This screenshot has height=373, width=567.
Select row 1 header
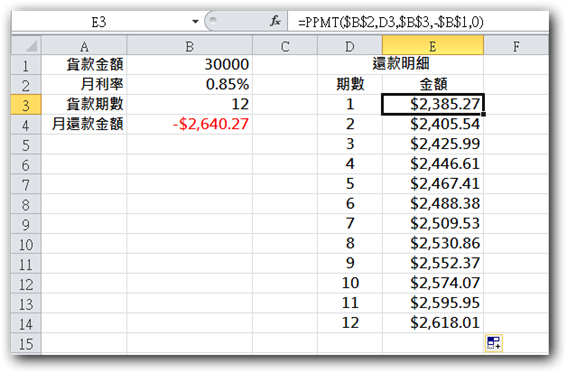click(x=26, y=65)
